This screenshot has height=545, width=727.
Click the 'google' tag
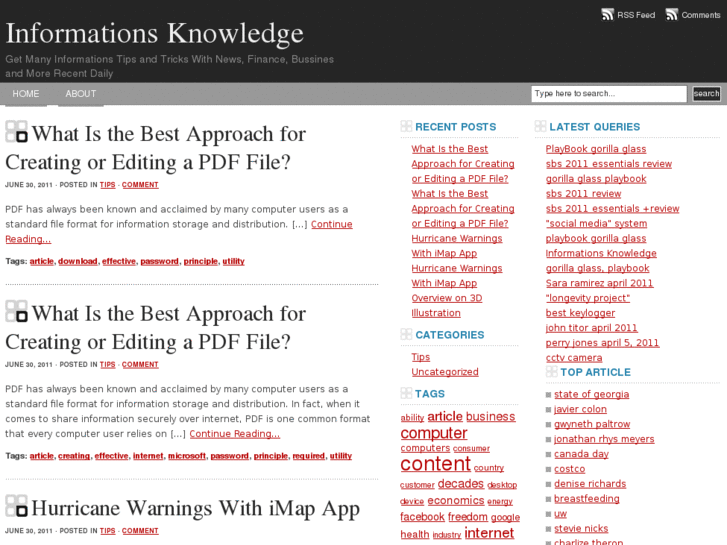tap(505, 518)
